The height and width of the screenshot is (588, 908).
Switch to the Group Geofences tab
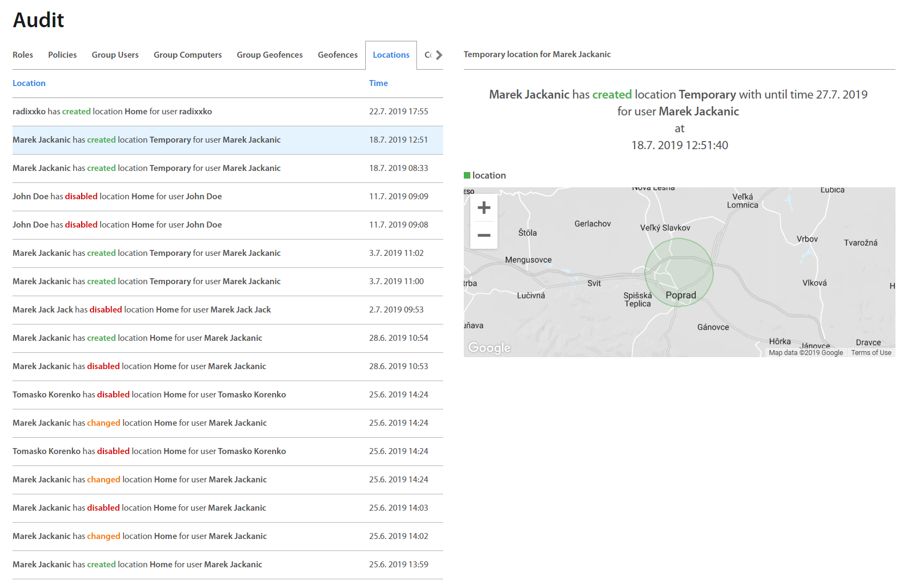pos(269,55)
